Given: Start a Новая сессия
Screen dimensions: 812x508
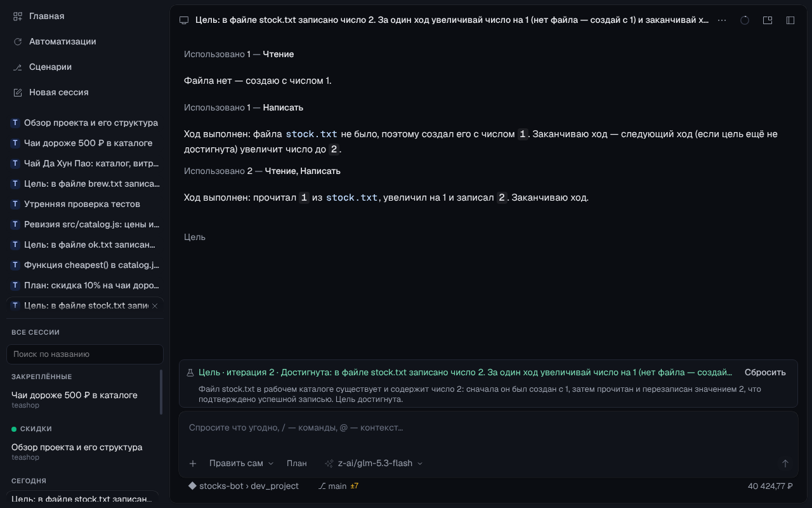Looking at the screenshot, I should (59, 92).
